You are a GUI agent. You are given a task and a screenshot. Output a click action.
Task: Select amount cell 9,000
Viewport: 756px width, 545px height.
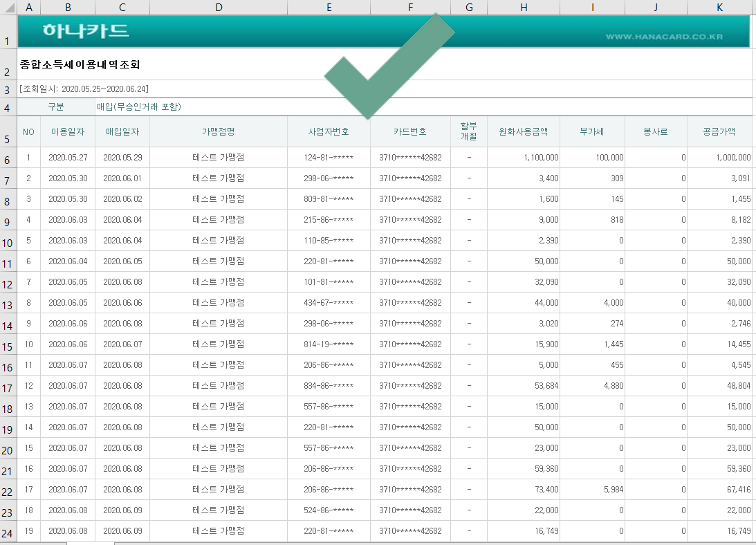pyautogui.click(x=523, y=220)
